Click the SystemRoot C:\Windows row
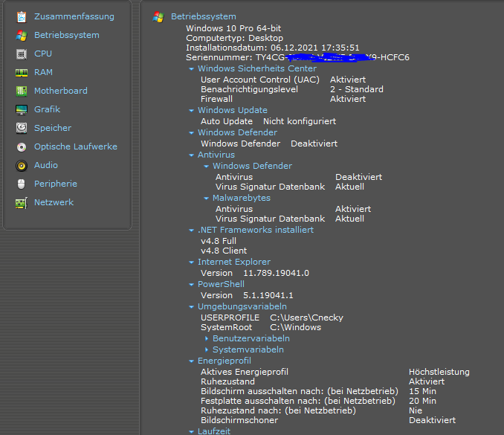 pyautogui.click(x=261, y=327)
